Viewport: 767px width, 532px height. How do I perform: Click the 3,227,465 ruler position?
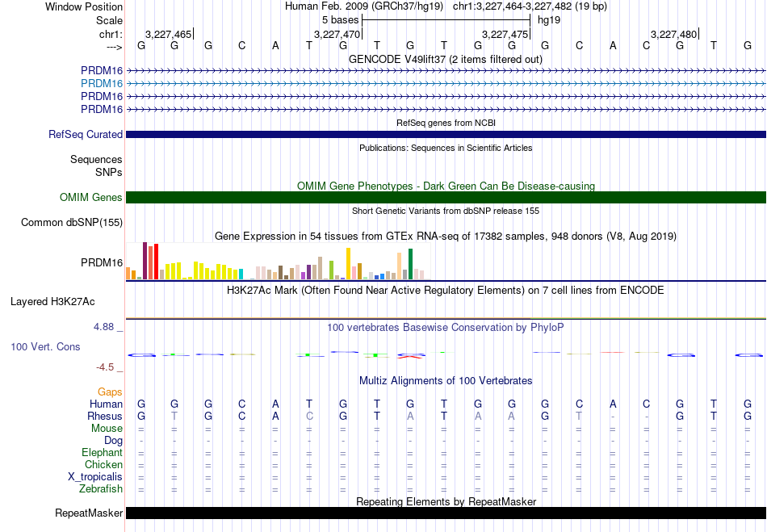(168, 34)
